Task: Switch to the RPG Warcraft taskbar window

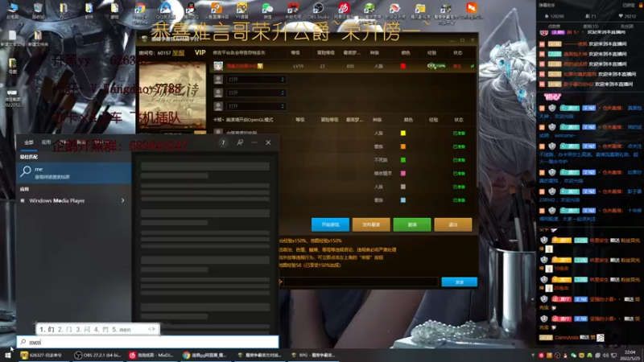Action: click(313, 355)
